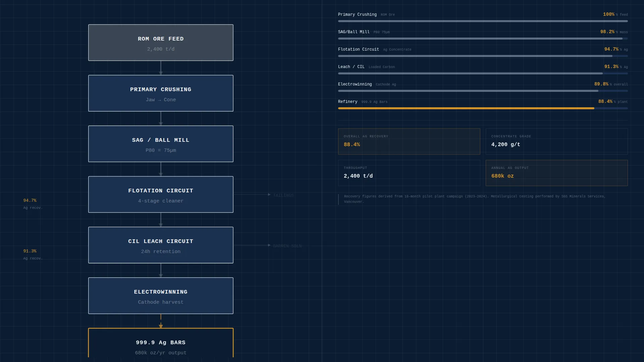
Task: Click the TAILINGS side-stream label
Action: pyautogui.click(x=283, y=195)
